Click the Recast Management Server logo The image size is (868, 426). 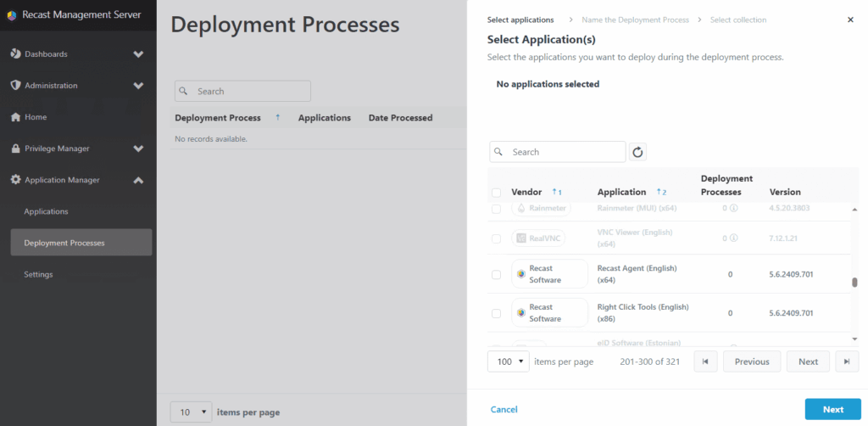click(x=12, y=15)
